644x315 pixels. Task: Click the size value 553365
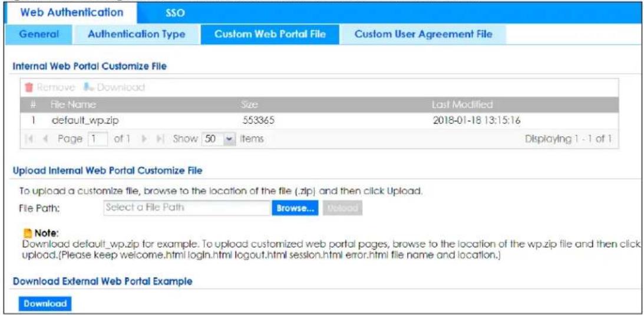(258, 122)
